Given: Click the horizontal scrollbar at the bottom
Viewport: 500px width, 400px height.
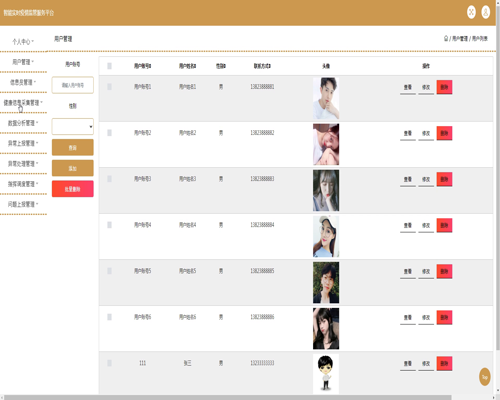Looking at the screenshot, I should (228, 397).
